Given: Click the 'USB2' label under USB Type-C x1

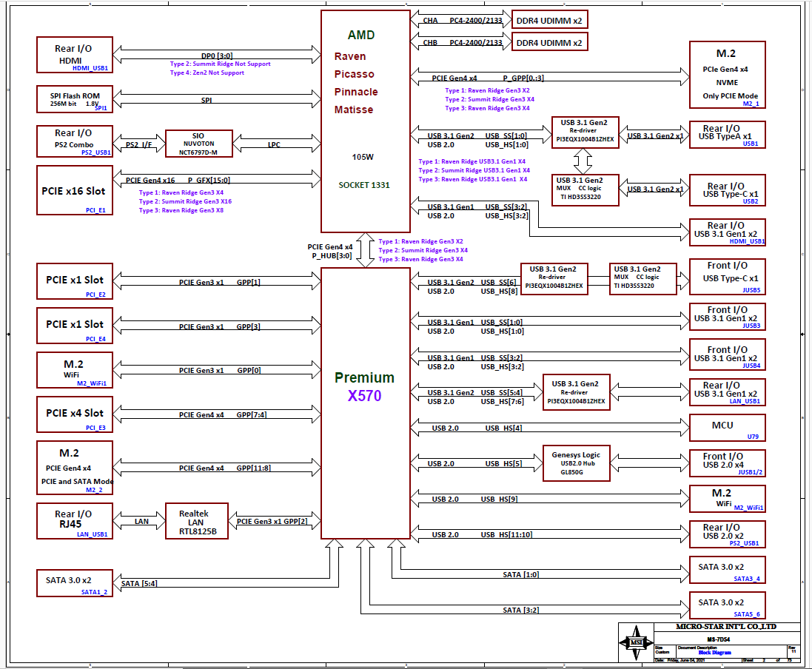Looking at the screenshot, I should point(751,201).
